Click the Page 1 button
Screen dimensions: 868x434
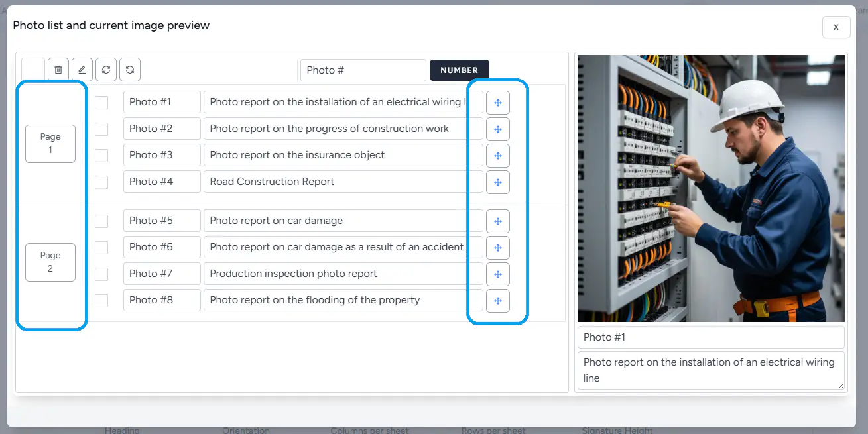click(x=50, y=144)
